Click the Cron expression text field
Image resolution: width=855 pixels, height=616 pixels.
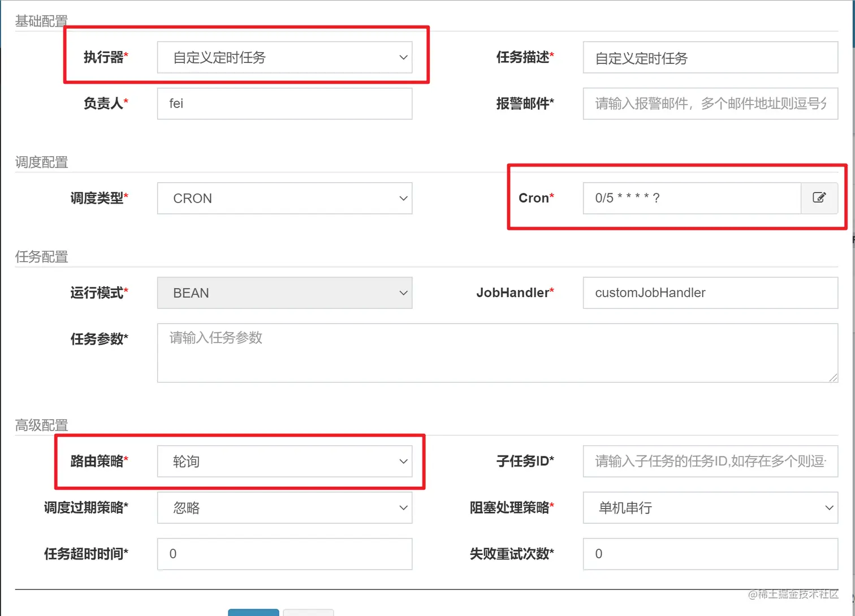692,198
